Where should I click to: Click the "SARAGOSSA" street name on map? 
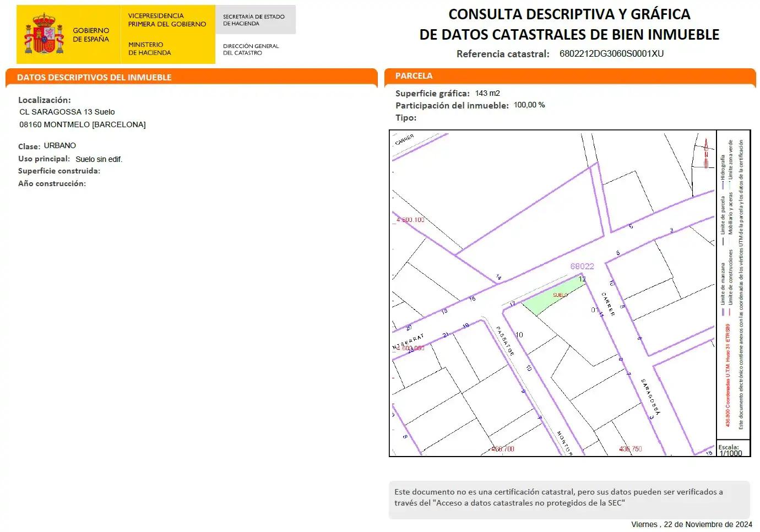[x=650, y=396]
